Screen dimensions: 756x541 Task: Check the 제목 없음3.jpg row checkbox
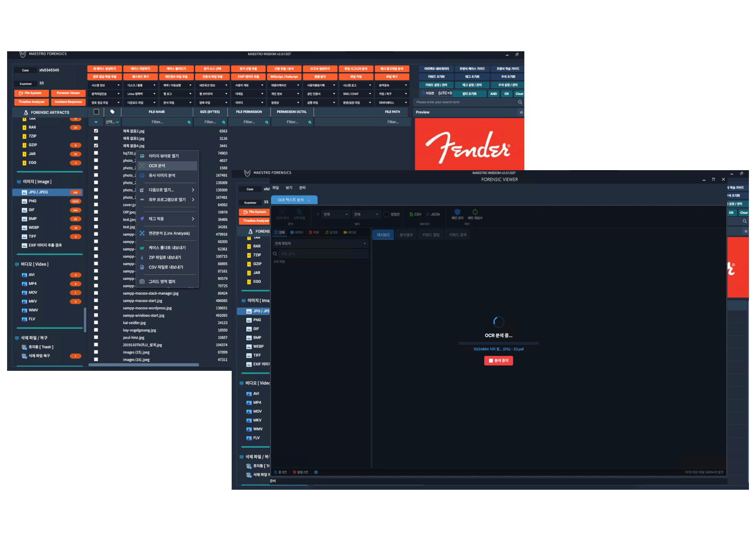pos(96,138)
